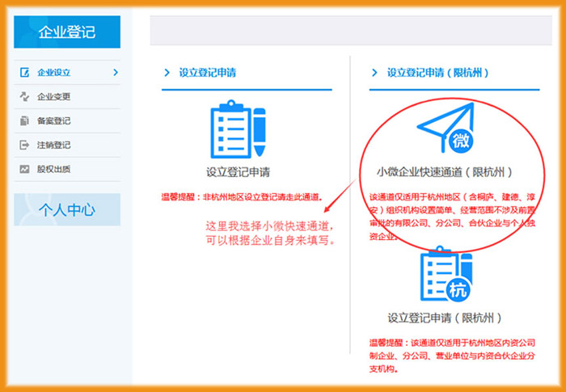Click the 股权出质 chart icon
Viewport: 566px width, 392px height.
click(23, 169)
